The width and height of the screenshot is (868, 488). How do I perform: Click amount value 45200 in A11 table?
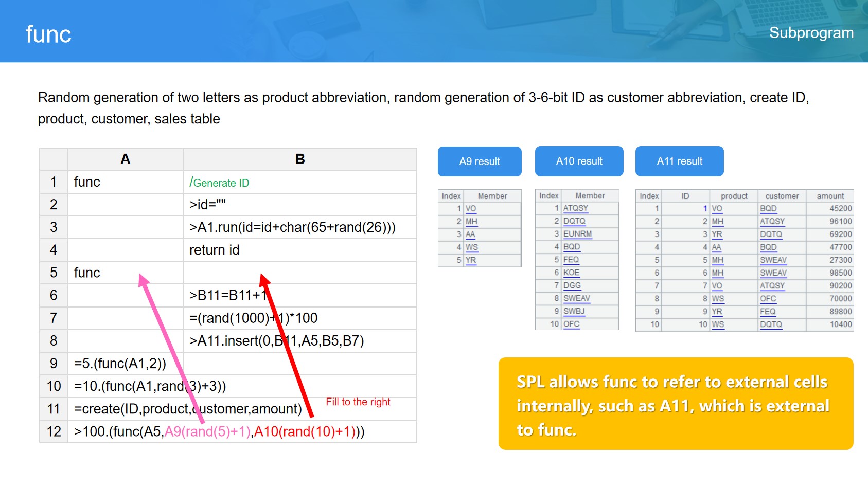tap(841, 209)
